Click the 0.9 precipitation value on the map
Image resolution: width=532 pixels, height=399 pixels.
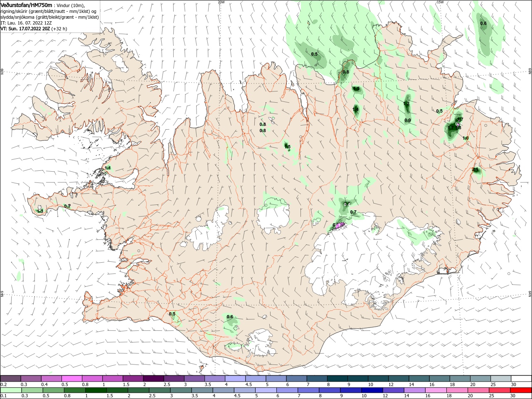pos(408,120)
